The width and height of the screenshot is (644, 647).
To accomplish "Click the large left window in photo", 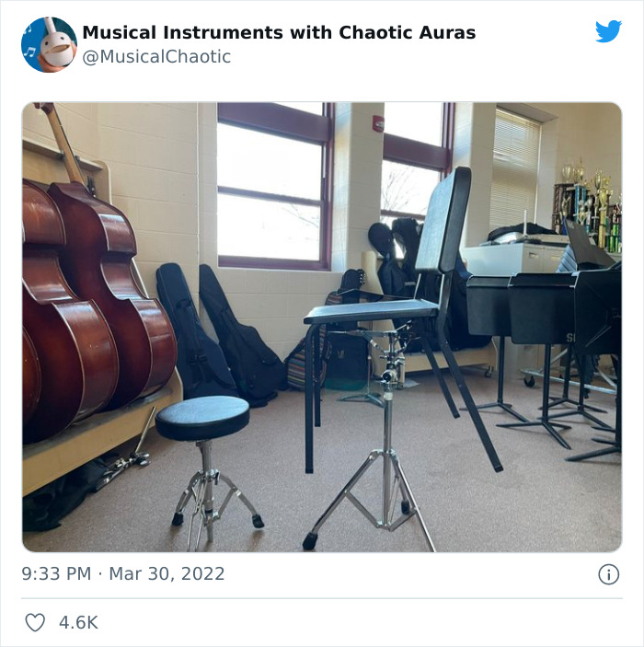I will pyautogui.click(x=275, y=187).
